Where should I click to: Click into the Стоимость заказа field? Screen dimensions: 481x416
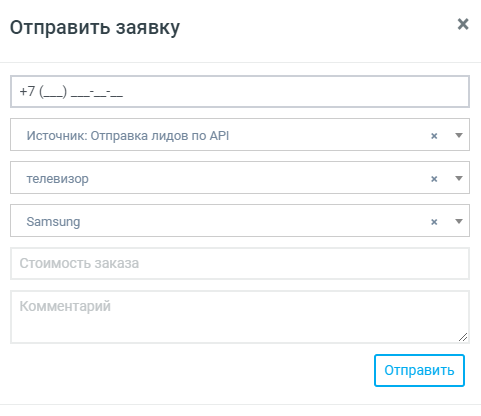pos(240,263)
